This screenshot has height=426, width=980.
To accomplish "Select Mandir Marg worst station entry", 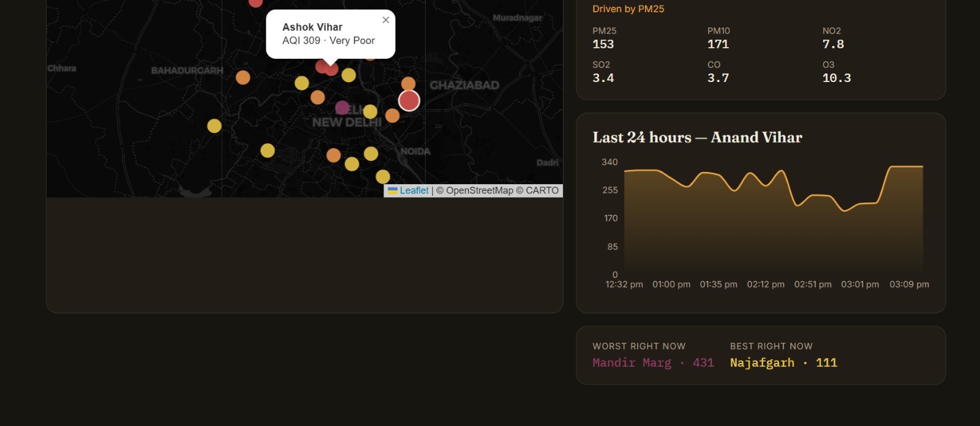I will tap(654, 363).
